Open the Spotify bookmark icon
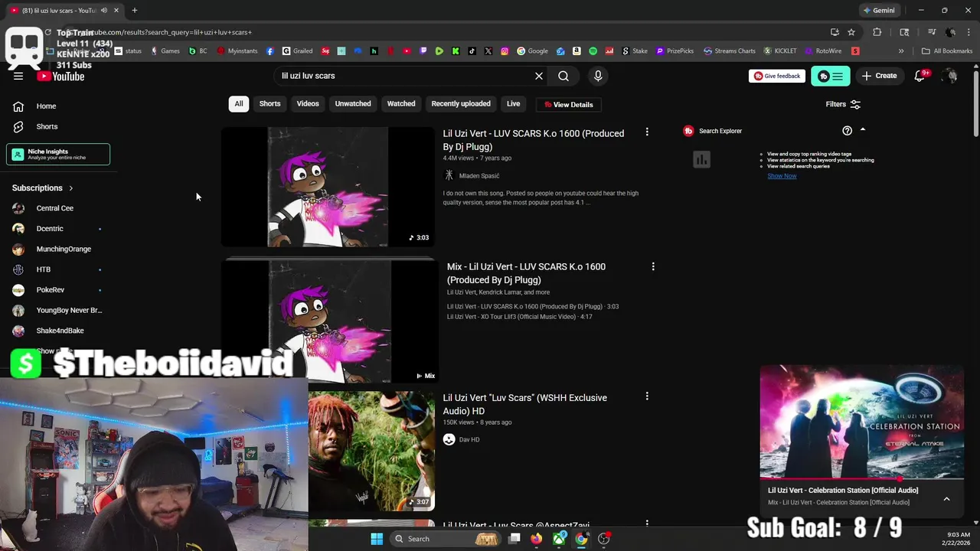Screen dimensions: 980x551 pyautogui.click(x=593, y=51)
